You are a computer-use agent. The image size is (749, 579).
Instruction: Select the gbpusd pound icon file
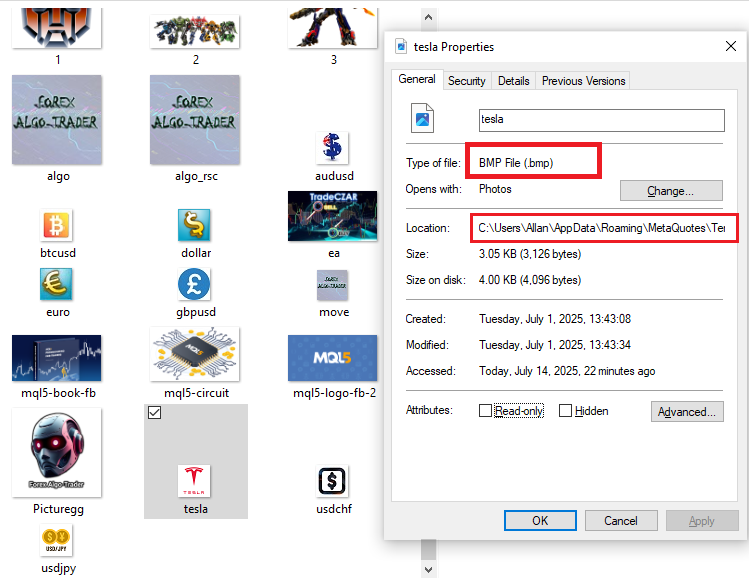pos(194,284)
